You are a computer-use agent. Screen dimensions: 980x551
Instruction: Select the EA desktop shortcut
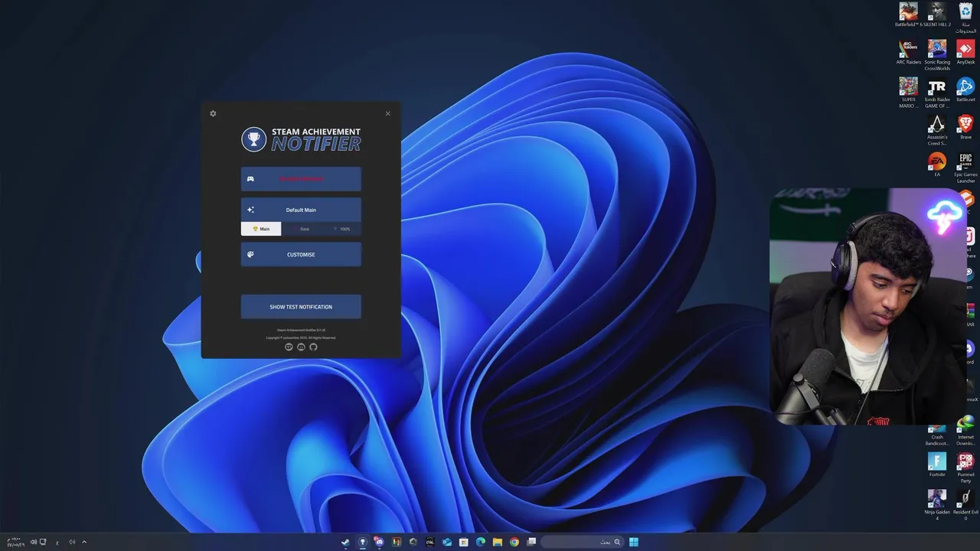937,165
